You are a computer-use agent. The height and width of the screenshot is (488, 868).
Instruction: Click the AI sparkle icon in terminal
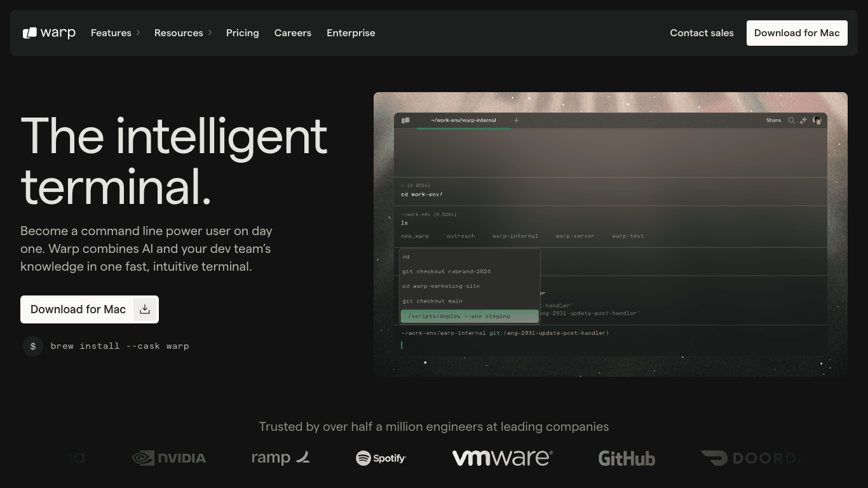point(804,120)
